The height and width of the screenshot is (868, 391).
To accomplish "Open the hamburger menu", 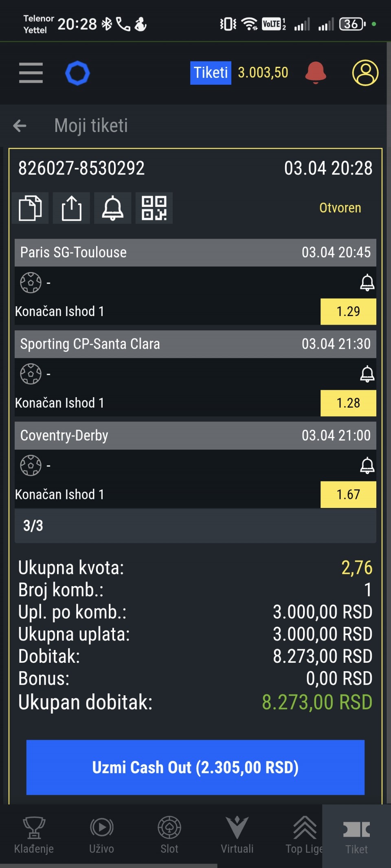I will point(31,73).
